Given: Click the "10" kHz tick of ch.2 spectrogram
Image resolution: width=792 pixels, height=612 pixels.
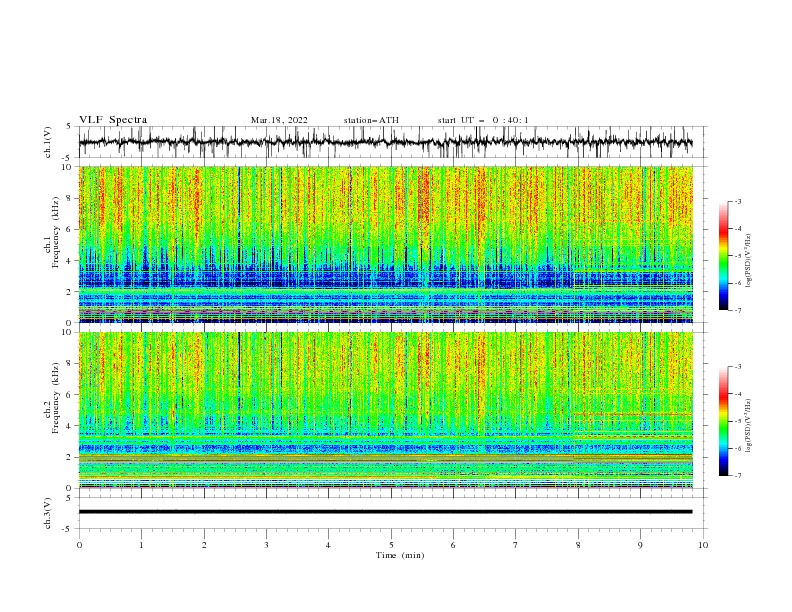Looking at the screenshot, I should (69, 332).
